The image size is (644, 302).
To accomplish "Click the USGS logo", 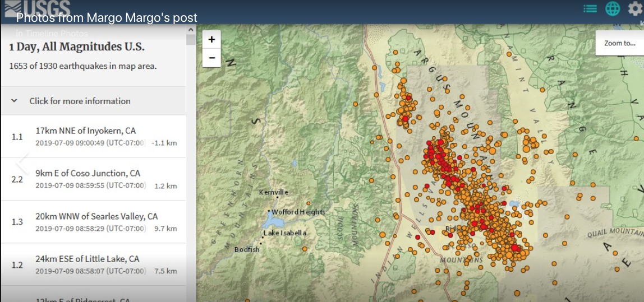I will coord(38,8).
